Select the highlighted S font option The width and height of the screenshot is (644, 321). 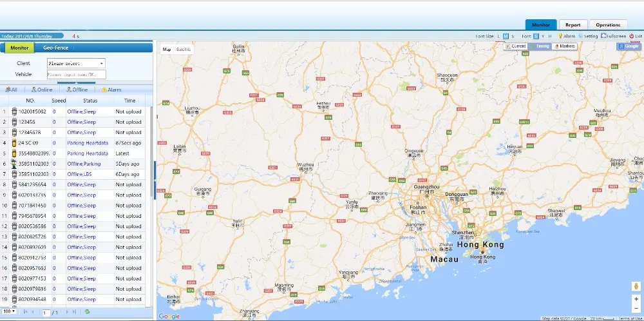(536, 36)
